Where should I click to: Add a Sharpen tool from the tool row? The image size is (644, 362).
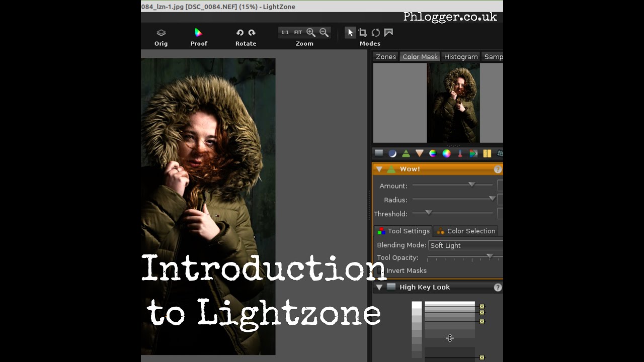(x=406, y=153)
